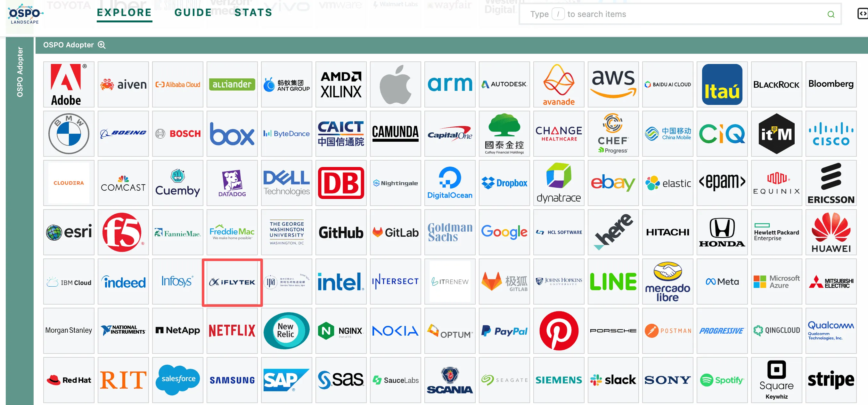Open the eBay card
Image resolution: width=868 pixels, height=405 pixels.
[x=613, y=183]
